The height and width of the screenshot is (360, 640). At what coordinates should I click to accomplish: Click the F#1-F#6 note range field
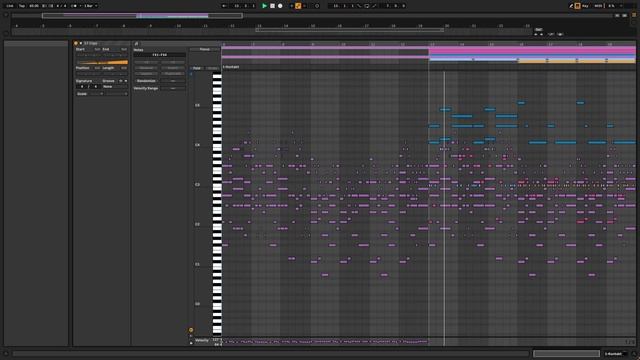click(159, 55)
